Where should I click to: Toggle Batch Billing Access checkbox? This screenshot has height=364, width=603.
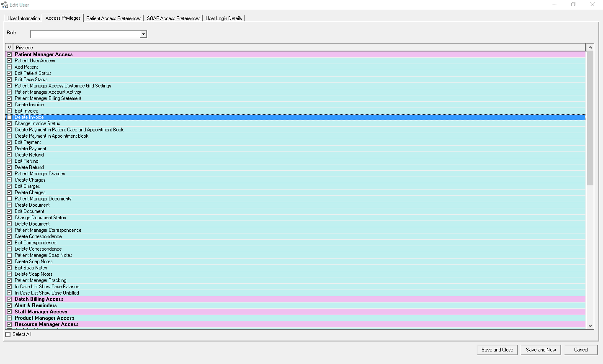(x=9, y=299)
